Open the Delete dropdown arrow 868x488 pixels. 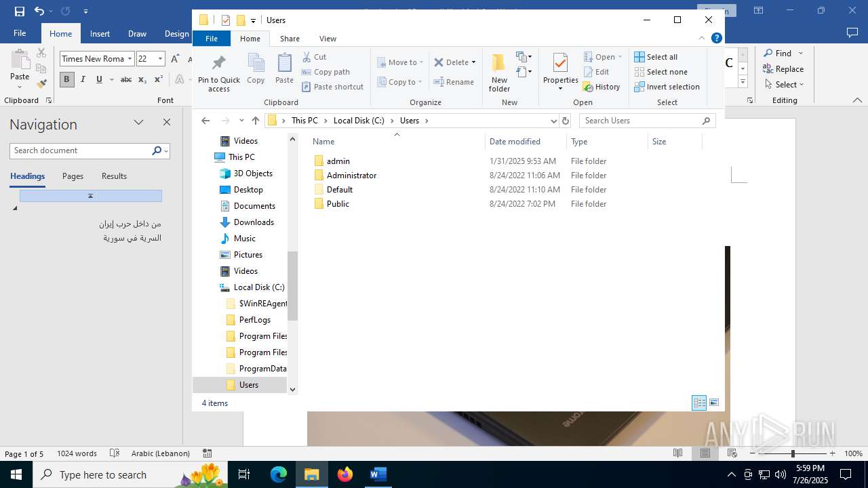(473, 62)
